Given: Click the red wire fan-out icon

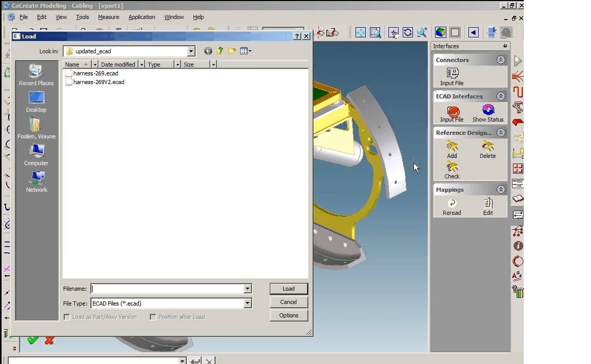Looking at the screenshot, I should point(518,76).
